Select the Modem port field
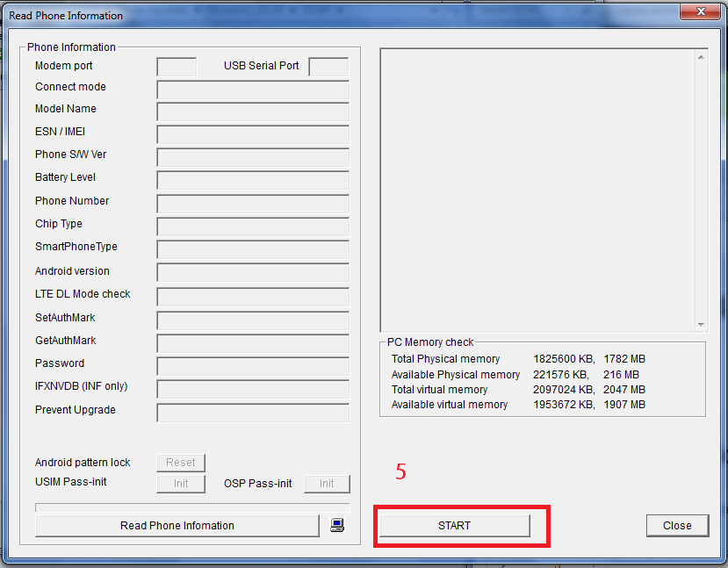728x568 pixels. coord(177,67)
